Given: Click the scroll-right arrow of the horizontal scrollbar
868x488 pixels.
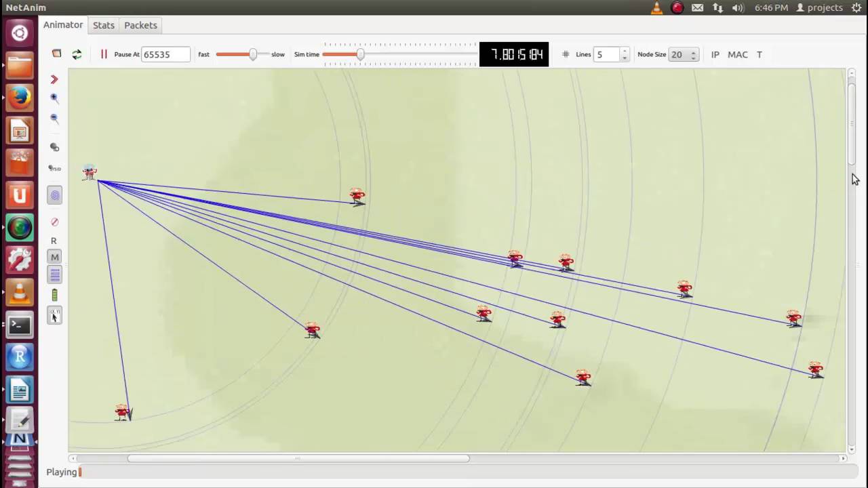Looking at the screenshot, I should (843, 458).
